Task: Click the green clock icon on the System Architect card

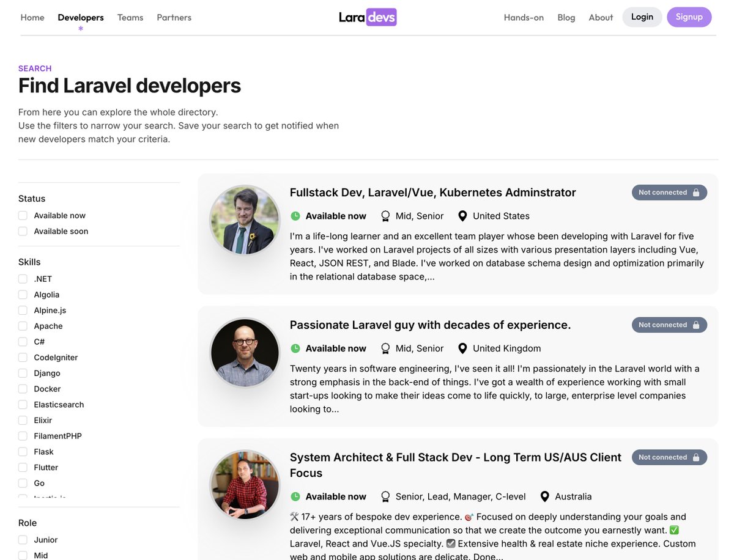Action: [x=295, y=496]
